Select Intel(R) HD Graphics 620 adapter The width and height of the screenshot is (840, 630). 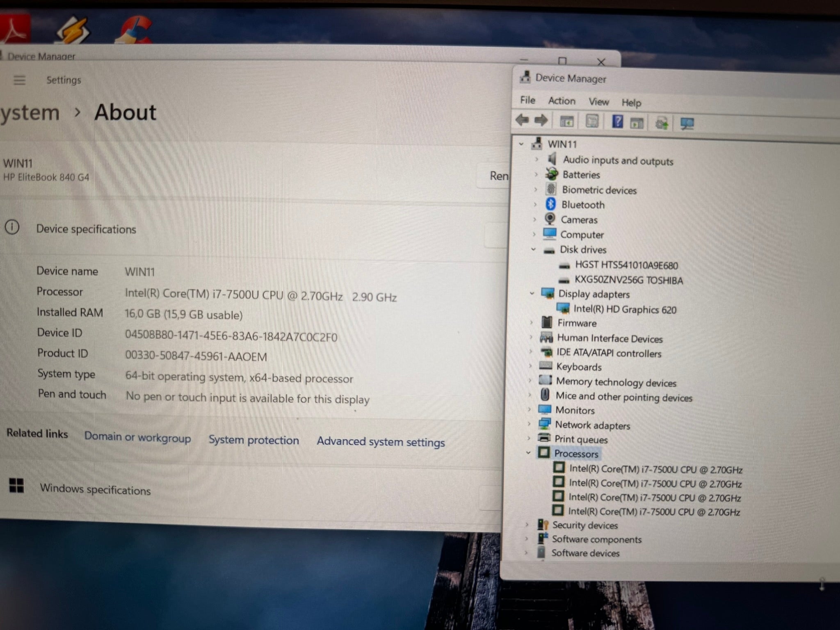[625, 309]
